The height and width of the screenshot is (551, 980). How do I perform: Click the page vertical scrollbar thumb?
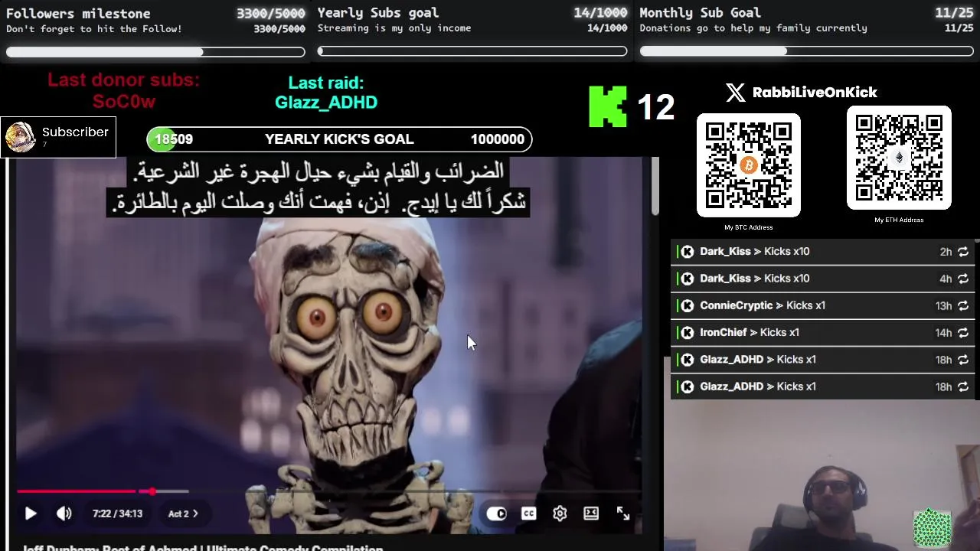coord(655,186)
